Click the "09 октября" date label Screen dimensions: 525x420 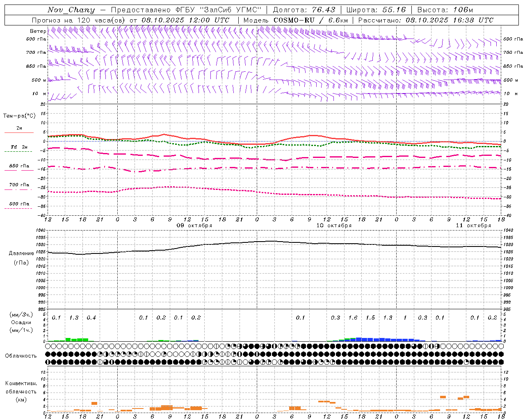[194, 226]
